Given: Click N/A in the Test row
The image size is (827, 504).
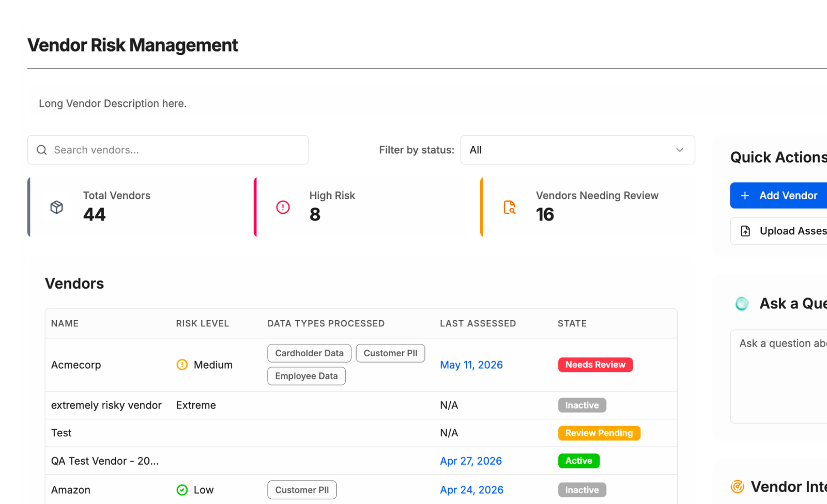Looking at the screenshot, I should click(x=449, y=433).
